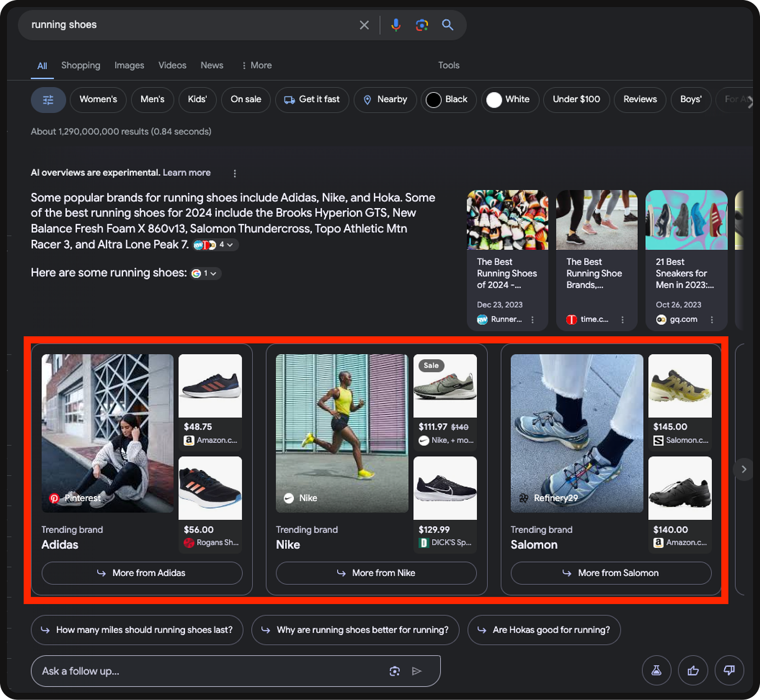The width and height of the screenshot is (760, 700).
Task: Click the More from Nike button
Action: click(376, 573)
